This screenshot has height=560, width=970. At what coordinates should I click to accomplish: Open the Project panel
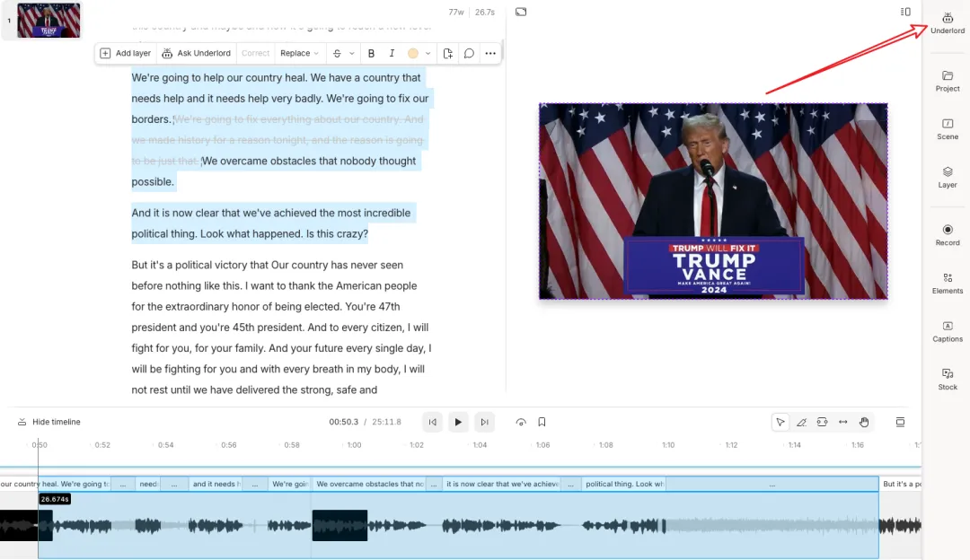point(948,81)
